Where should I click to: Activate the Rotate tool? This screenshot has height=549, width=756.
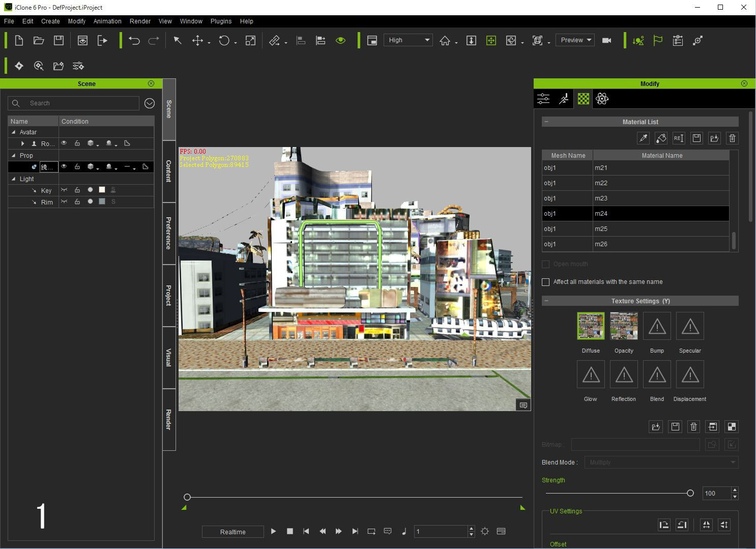[224, 41]
